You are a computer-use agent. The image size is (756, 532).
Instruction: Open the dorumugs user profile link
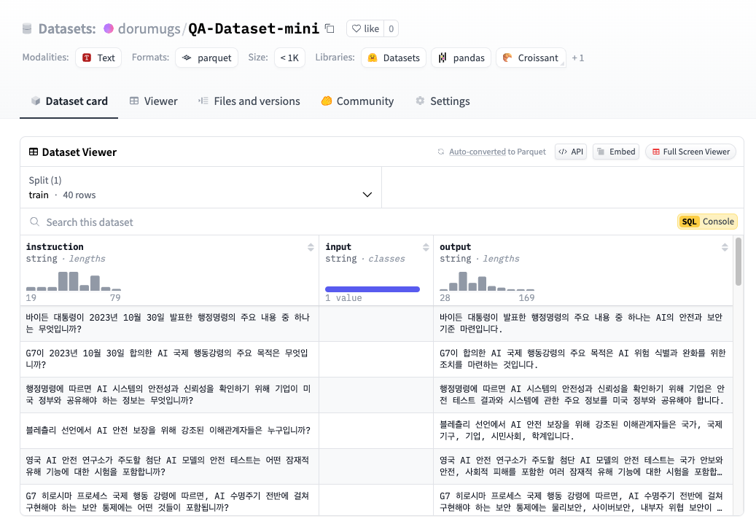coord(149,28)
